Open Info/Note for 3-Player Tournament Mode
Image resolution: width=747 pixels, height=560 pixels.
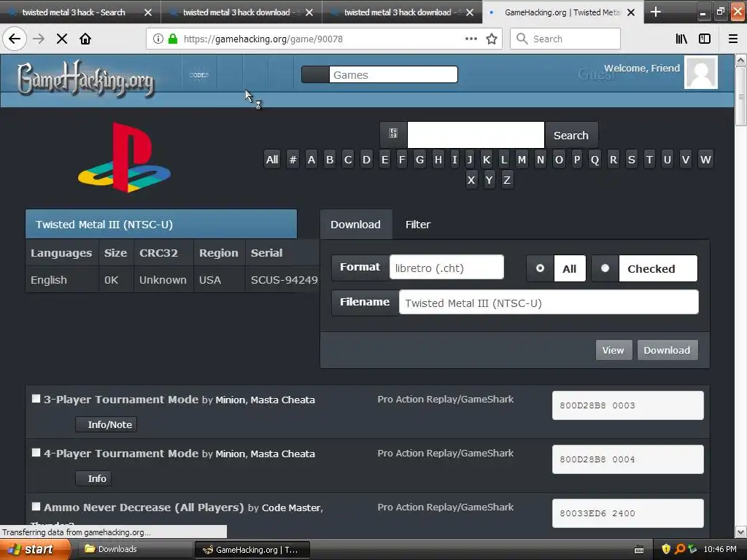(107, 424)
